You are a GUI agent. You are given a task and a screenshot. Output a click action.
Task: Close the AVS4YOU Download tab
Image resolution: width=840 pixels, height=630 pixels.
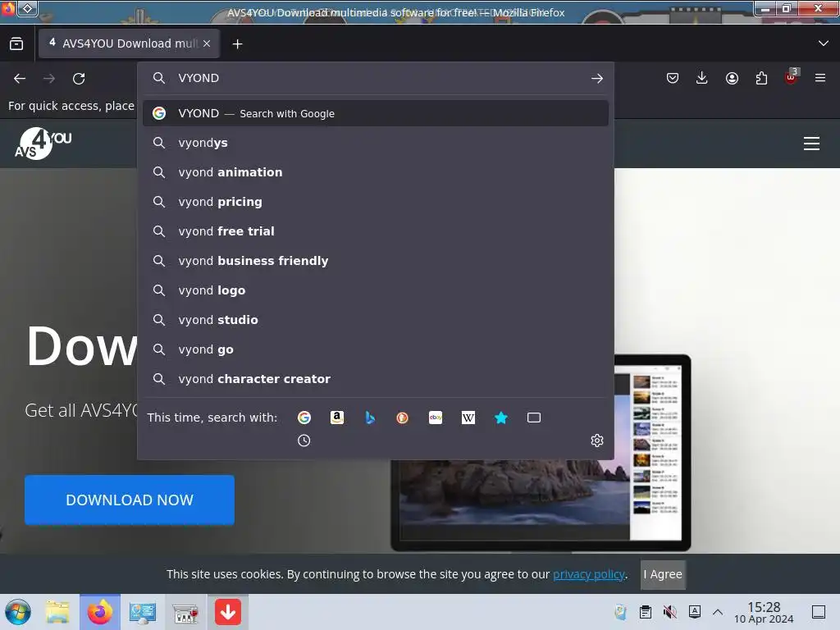coord(207,43)
